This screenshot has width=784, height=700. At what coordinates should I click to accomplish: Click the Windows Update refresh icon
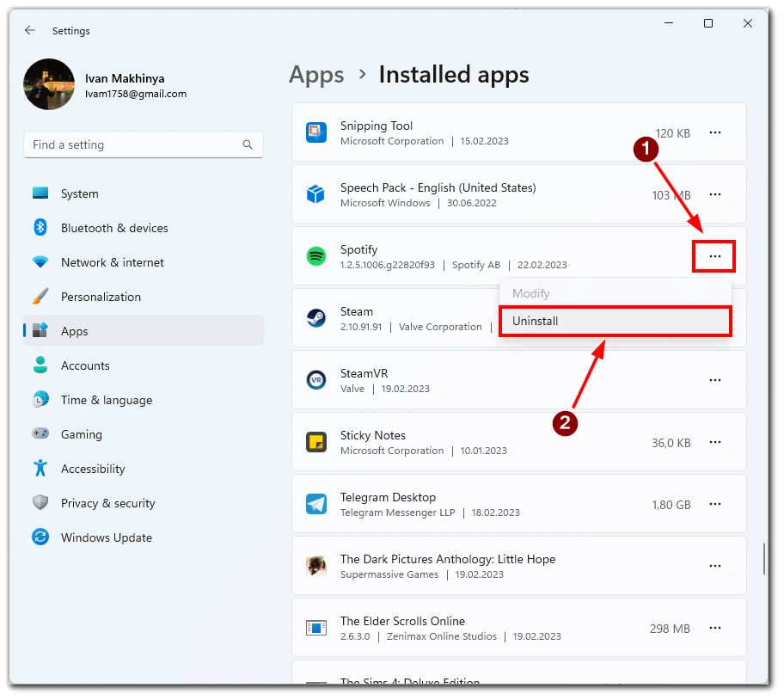coord(40,538)
